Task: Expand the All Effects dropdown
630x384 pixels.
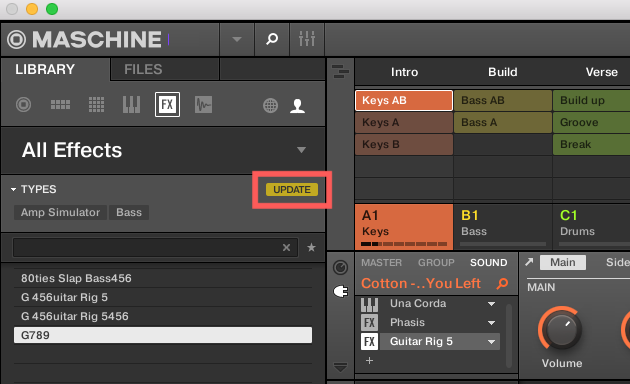Action: coord(301,150)
